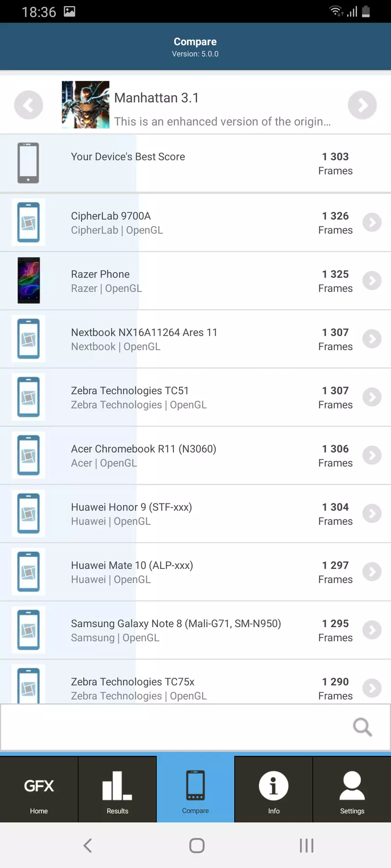
Task: Go to the next benchmark test
Action: pyautogui.click(x=362, y=105)
